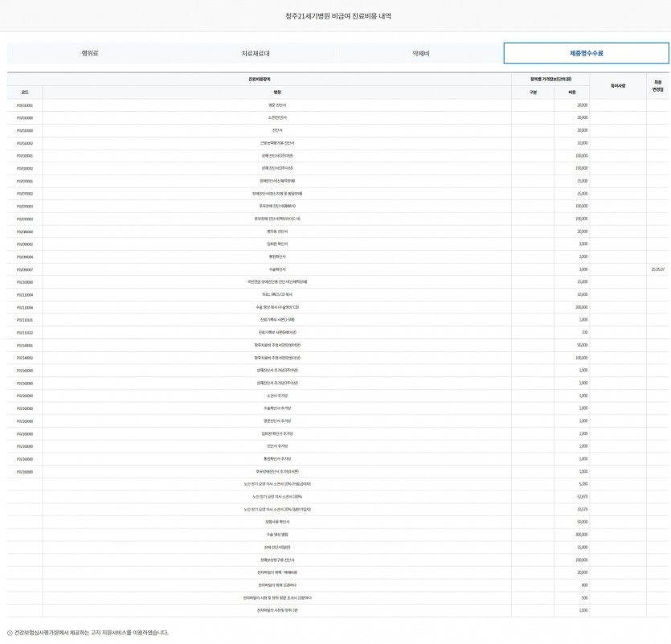The width and height of the screenshot is (671, 644).
Task: Click the arrow icon beside the footer notice
Action: click(10, 633)
